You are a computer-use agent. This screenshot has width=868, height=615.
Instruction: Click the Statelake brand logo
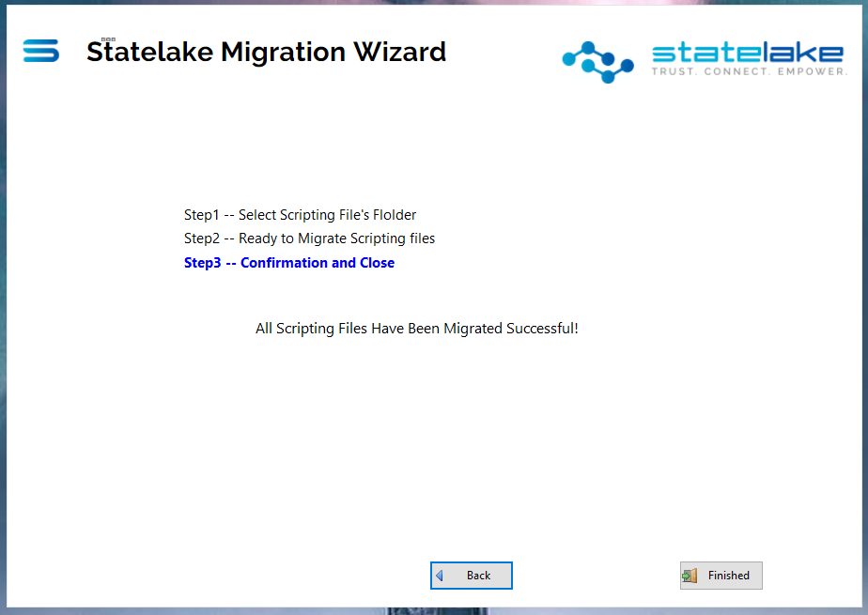tap(705, 62)
